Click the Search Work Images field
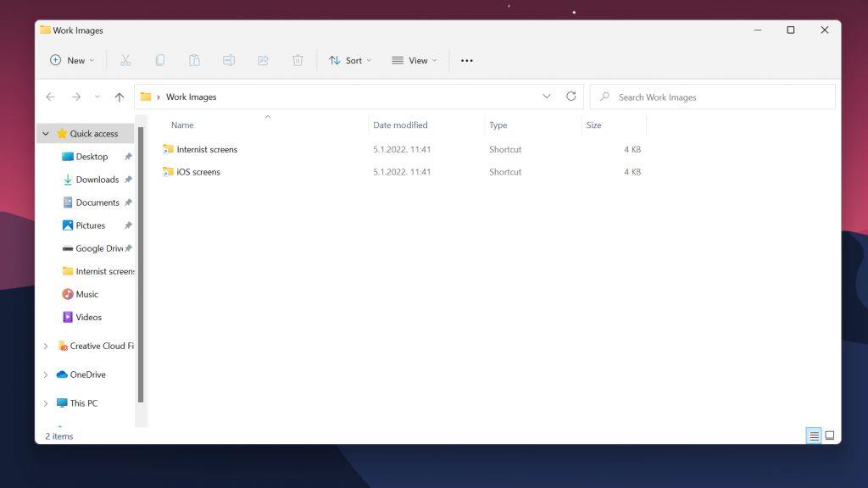 712,97
